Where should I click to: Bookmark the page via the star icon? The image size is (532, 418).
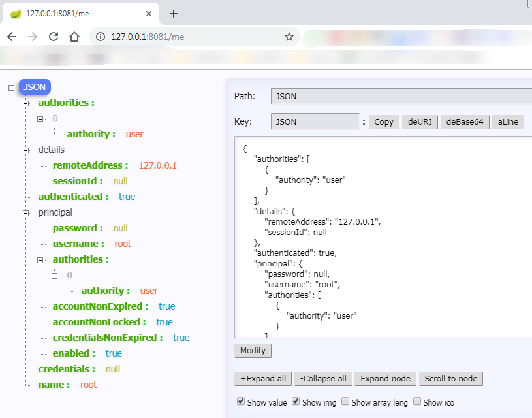(x=289, y=37)
